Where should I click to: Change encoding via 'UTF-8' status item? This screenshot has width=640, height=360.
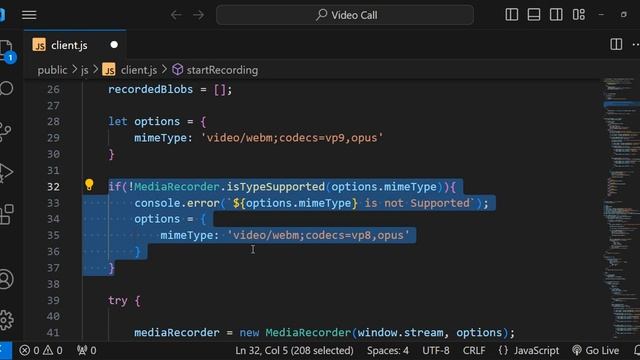(x=436, y=350)
